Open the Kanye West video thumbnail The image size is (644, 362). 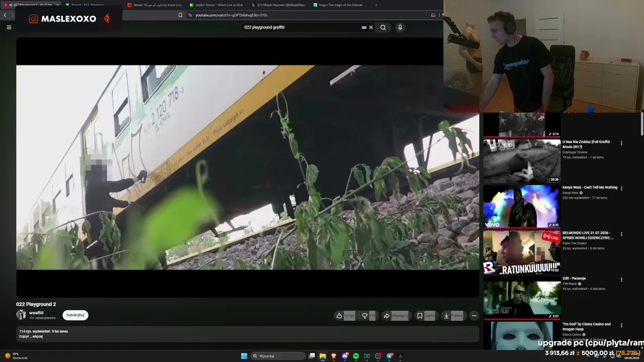[522, 207]
